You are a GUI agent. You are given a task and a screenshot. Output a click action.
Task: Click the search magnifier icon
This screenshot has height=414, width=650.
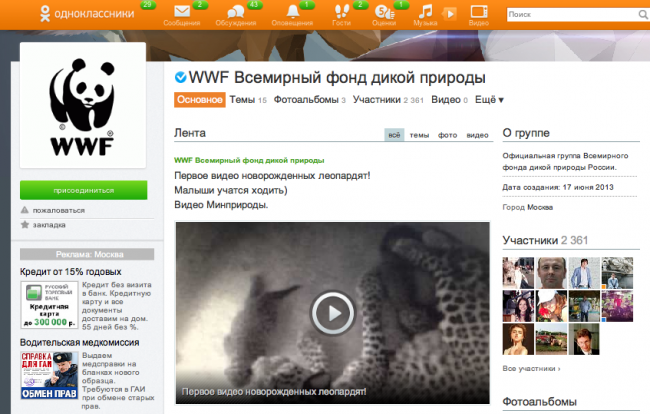[x=643, y=15]
